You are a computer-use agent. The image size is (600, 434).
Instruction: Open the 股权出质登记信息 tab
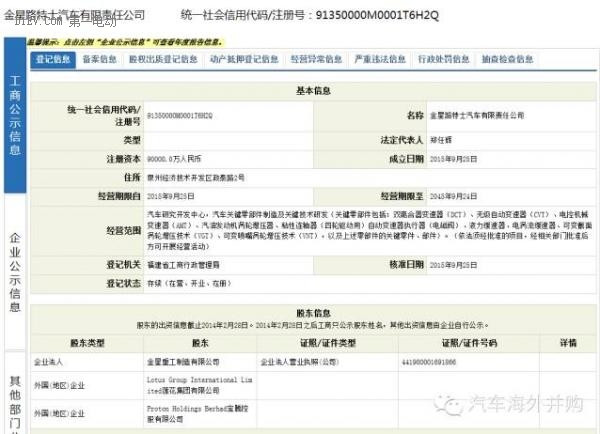pos(163,59)
